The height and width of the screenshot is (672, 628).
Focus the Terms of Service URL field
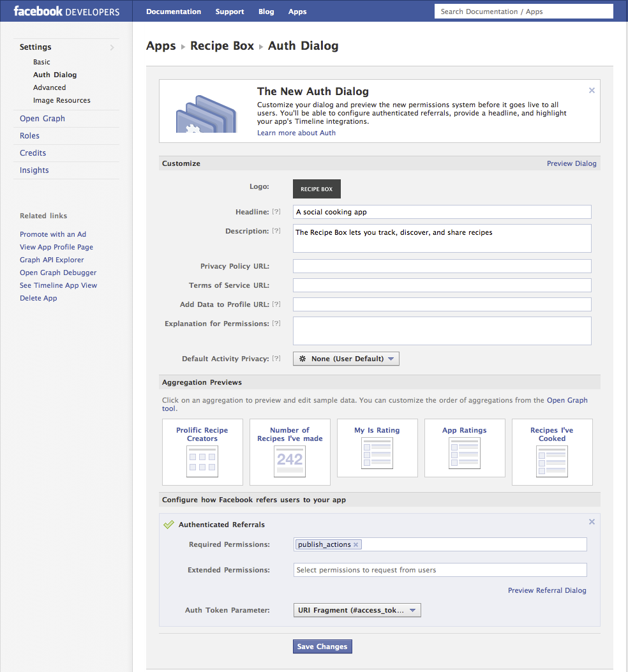442,285
